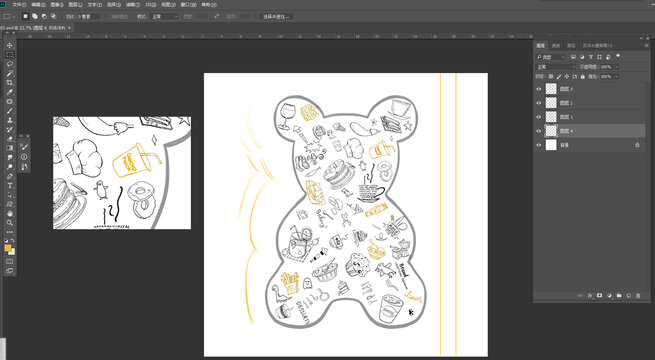This screenshot has width=655, height=360.
Task: Select the Spot Healing/Patch tool
Action: [10, 101]
